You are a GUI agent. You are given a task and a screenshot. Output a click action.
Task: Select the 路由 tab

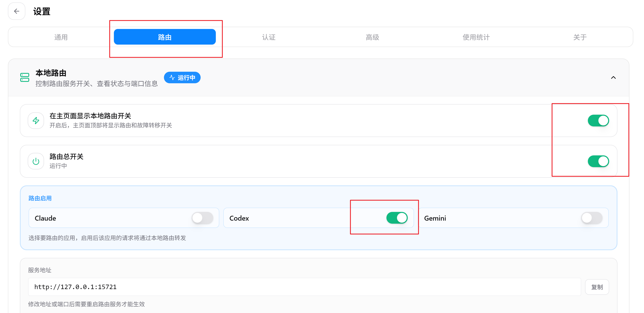click(165, 37)
